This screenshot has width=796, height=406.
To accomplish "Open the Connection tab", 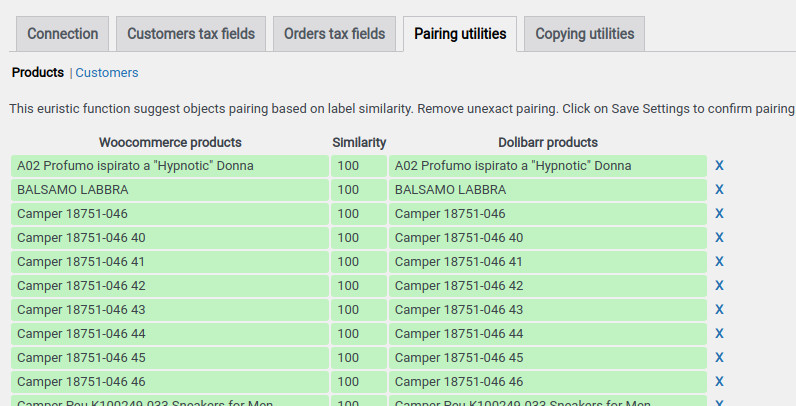I will (x=63, y=34).
